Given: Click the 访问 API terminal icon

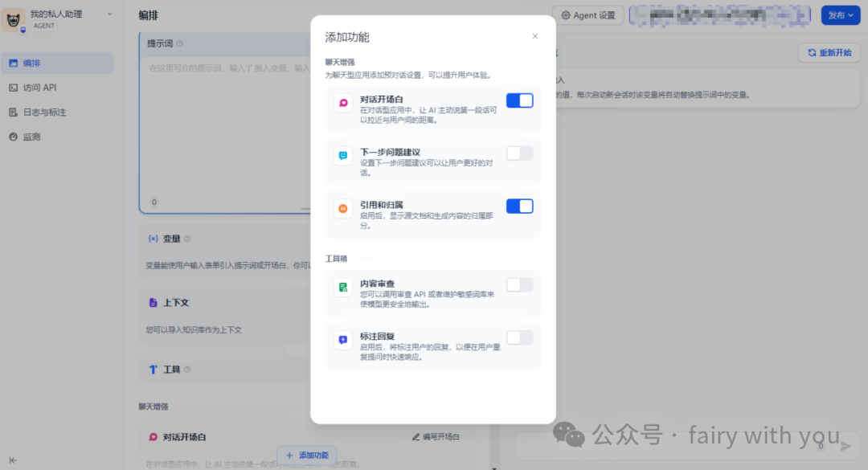Looking at the screenshot, I should click(14, 88).
